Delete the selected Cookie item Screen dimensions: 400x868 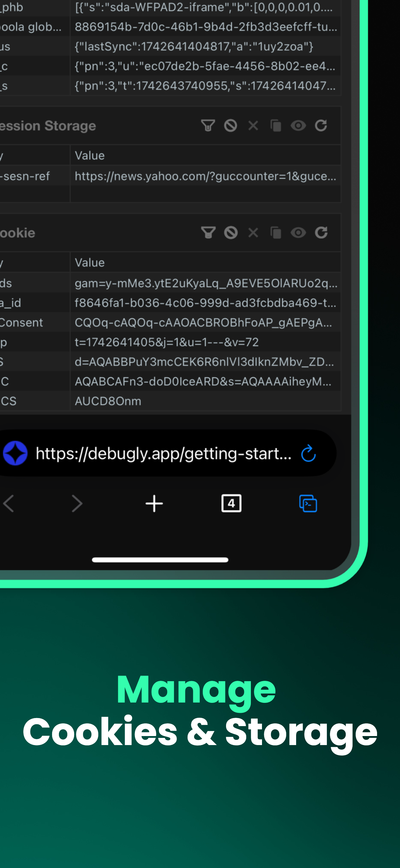[253, 233]
